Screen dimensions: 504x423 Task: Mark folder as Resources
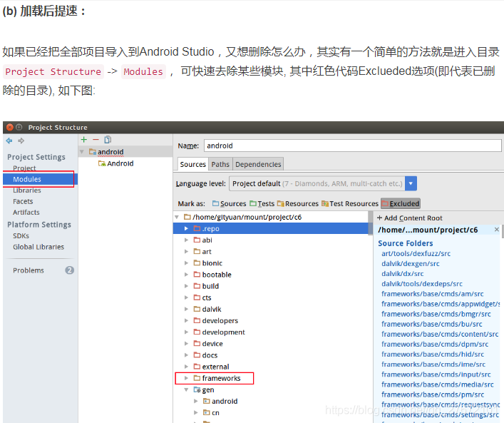pos(298,203)
